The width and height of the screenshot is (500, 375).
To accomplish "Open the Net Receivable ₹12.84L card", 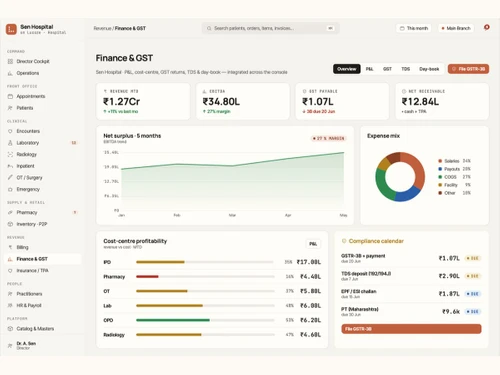I will pyautogui.click(x=442, y=101).
